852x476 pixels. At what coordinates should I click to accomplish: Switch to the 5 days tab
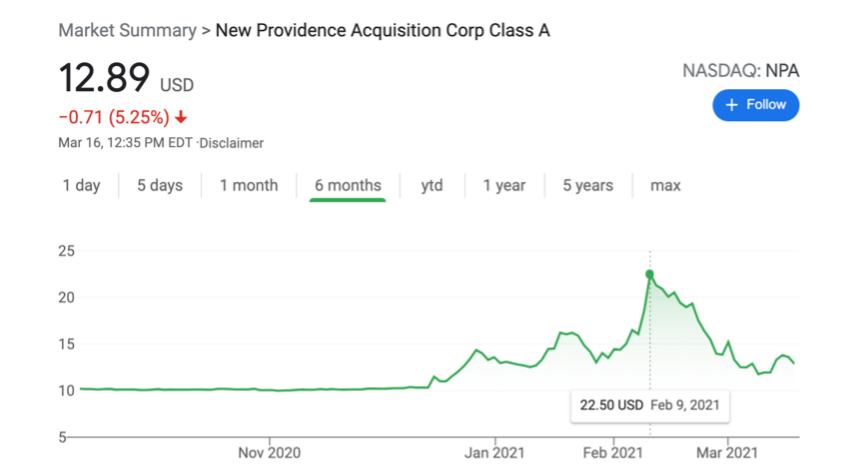pyautogui.click(x=159, y=185)
